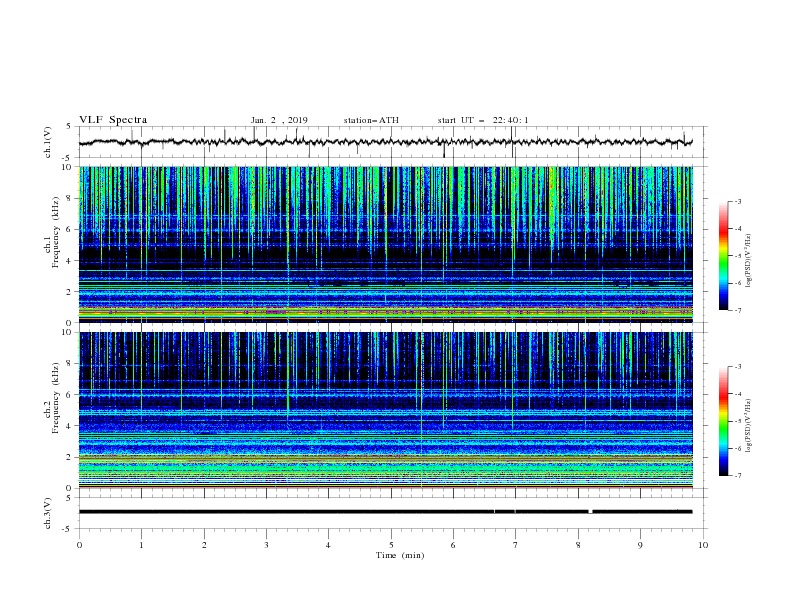The height and width of the screenshot is (612, 792).
Task: Click the log(PSD) label beside ch.1 colorbar
Action: click(748, 261)
